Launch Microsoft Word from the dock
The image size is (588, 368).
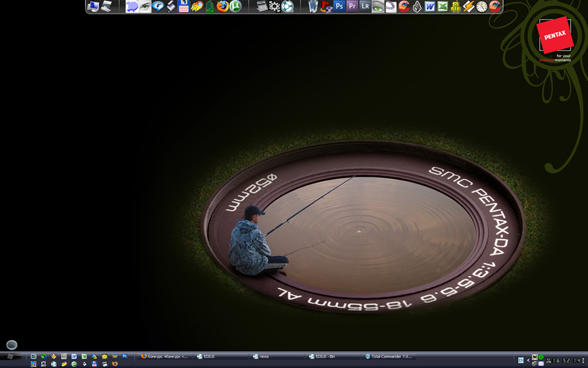coord(430,6)
